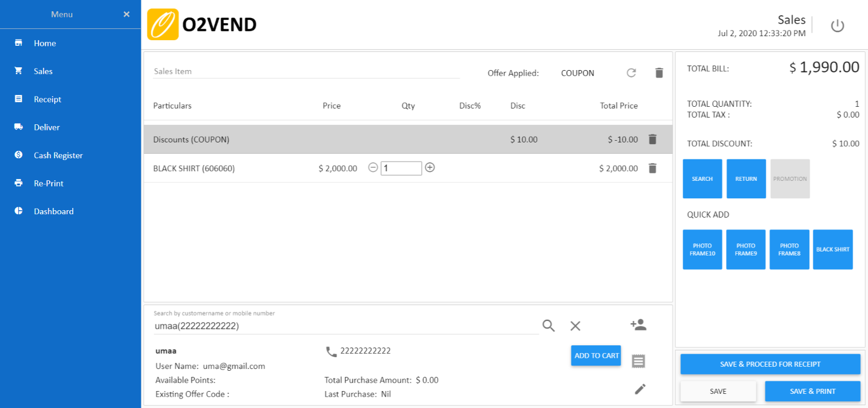This screenshot has width=868, height=408.
Task: Click the Sales Item input field
Action: click(x=305, y=71)
